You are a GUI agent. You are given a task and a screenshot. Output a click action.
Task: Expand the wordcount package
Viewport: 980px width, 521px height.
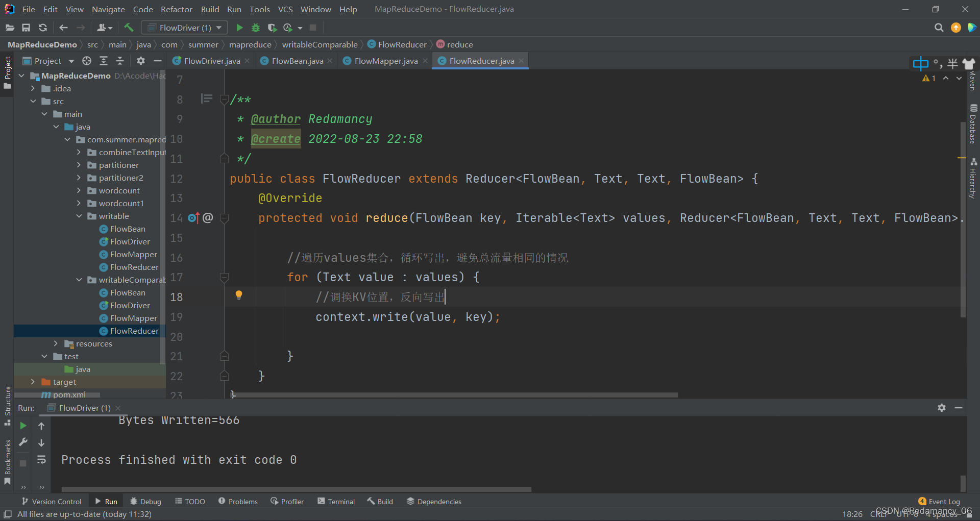[x=79, y=190]
